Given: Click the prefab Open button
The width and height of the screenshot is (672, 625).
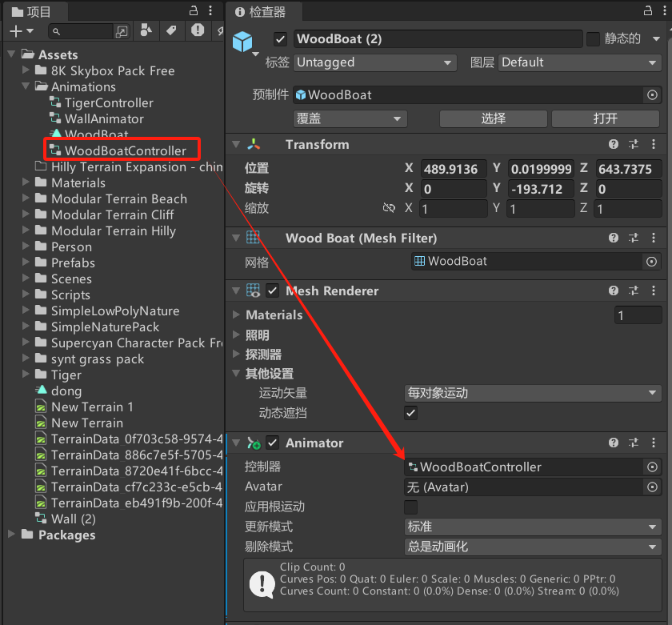Looking at the screenshot, I should click(605, 118).
